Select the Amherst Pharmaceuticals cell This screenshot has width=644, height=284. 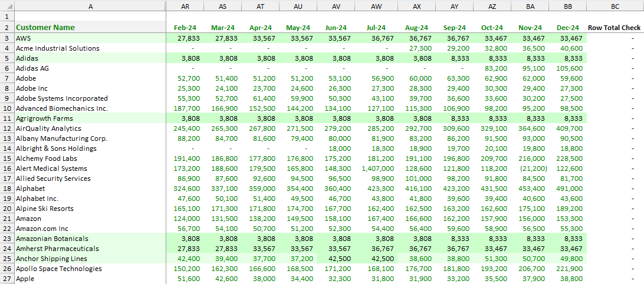[x=90, y=249]
